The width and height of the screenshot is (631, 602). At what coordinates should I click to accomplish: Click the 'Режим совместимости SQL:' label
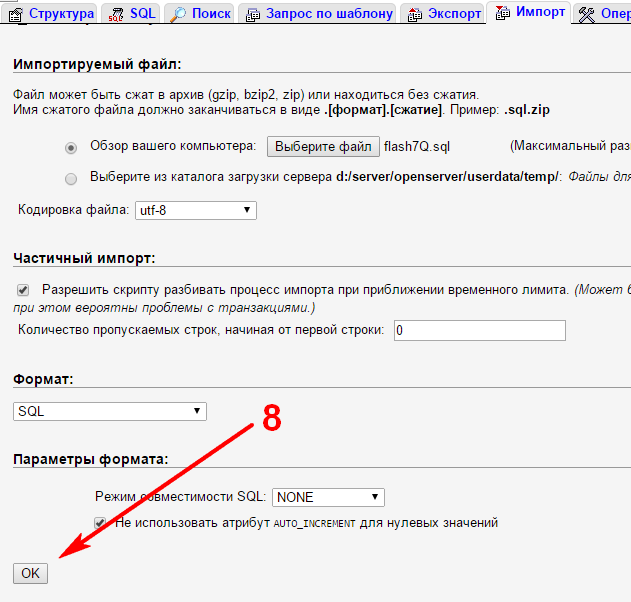point(181,497)
